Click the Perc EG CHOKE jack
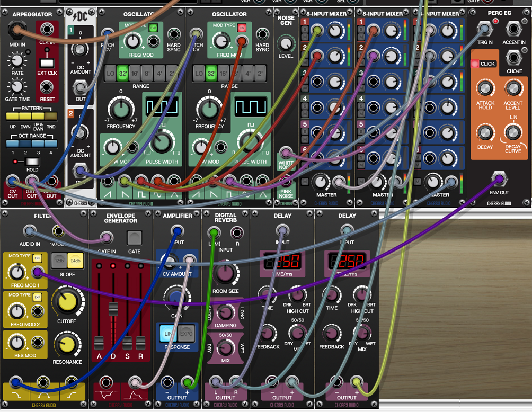The width and height of the screenshot is (532, 412). tap(513, 58)
